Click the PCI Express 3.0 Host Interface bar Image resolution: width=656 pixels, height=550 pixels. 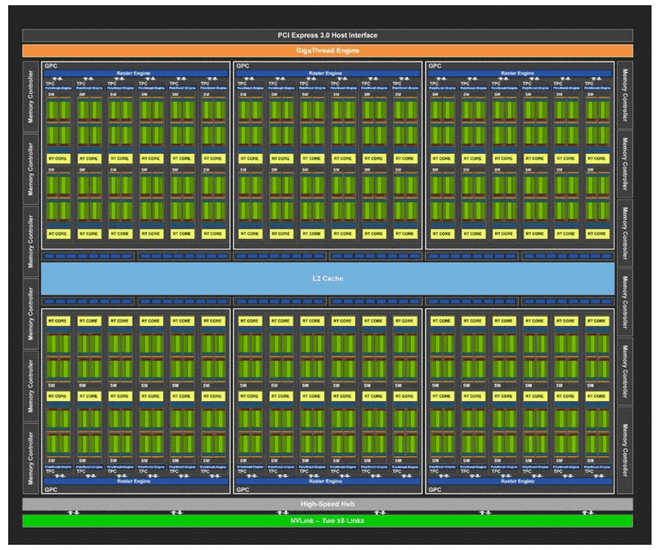328,36
